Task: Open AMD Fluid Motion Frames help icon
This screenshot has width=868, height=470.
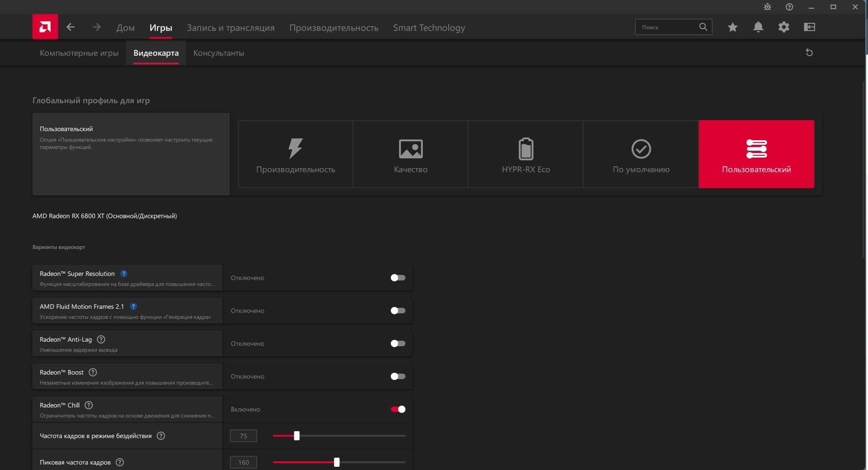Action: coord(133,306)
